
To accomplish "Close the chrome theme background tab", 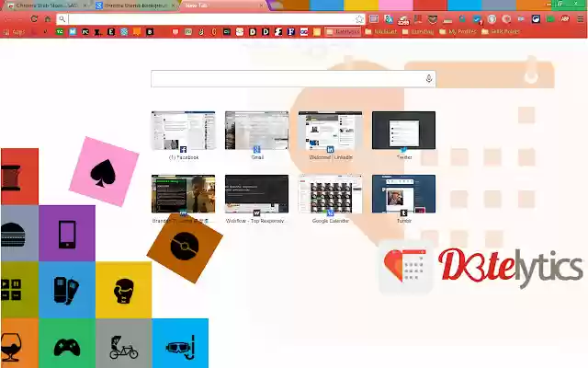I will tap(174, 6).
